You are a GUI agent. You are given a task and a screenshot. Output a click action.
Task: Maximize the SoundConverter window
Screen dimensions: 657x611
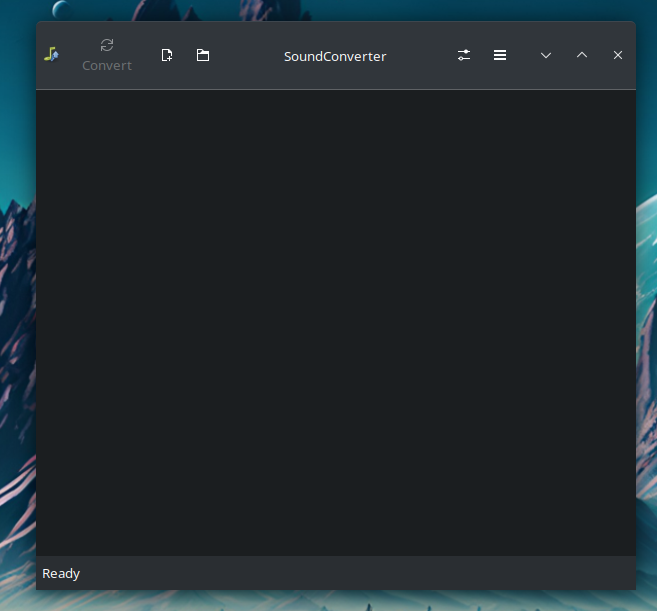pyautogui.click(x=582, y=55)
